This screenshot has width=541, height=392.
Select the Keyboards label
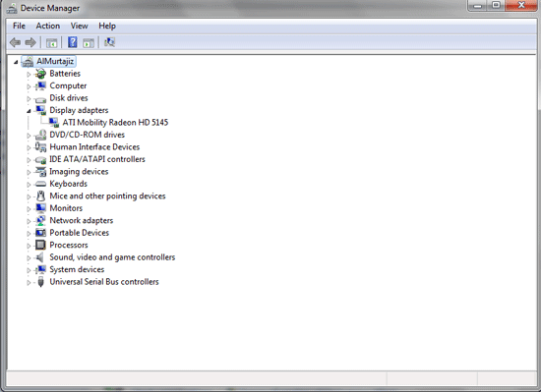[68, 184]
